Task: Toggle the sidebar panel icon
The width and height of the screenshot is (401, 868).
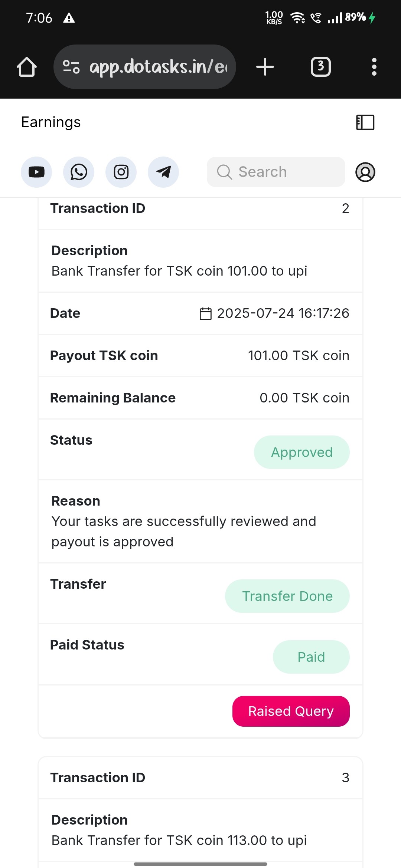Action: [x=365, y=122]
